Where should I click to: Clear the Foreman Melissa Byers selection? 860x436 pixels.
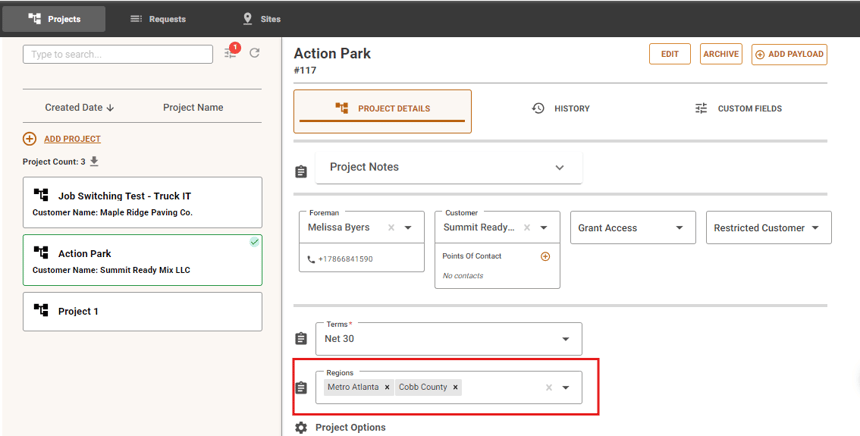[x=391, y=228]
